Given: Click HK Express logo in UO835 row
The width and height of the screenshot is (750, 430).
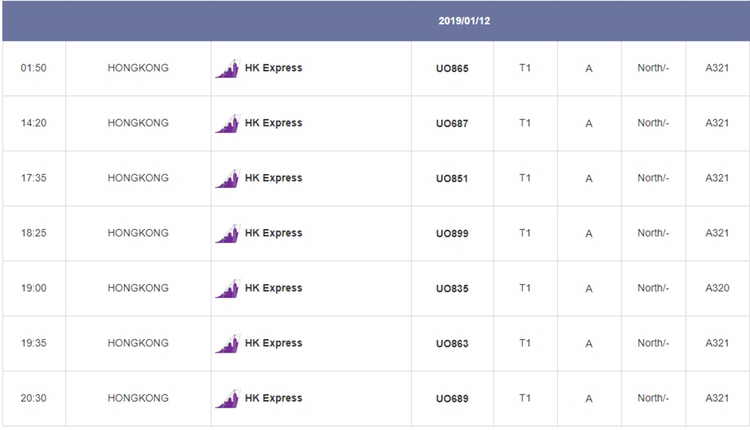Looking at the screenshot, I should 227,288.
